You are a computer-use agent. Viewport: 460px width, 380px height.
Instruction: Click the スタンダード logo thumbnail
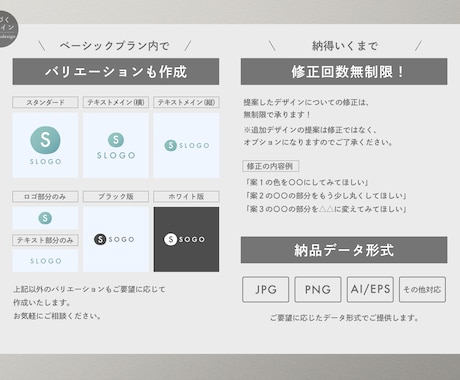(x=45, y=145)
